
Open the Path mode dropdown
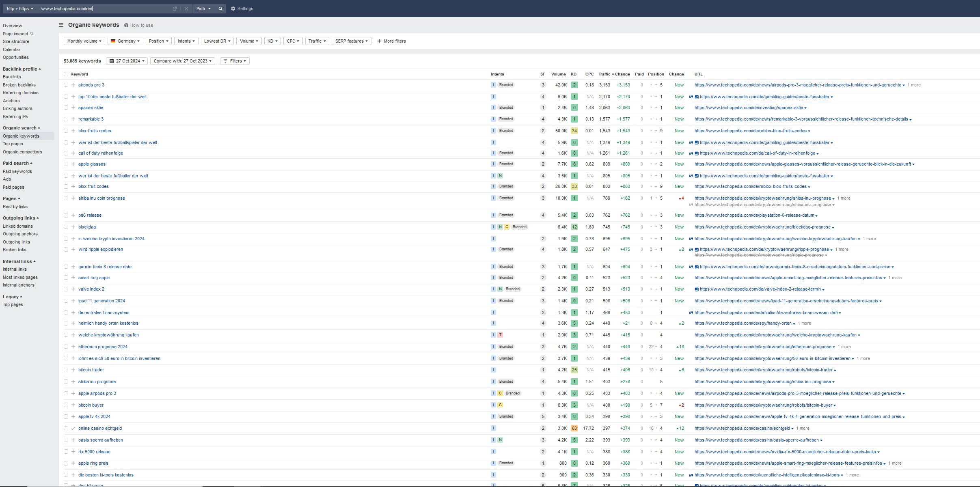203,9
